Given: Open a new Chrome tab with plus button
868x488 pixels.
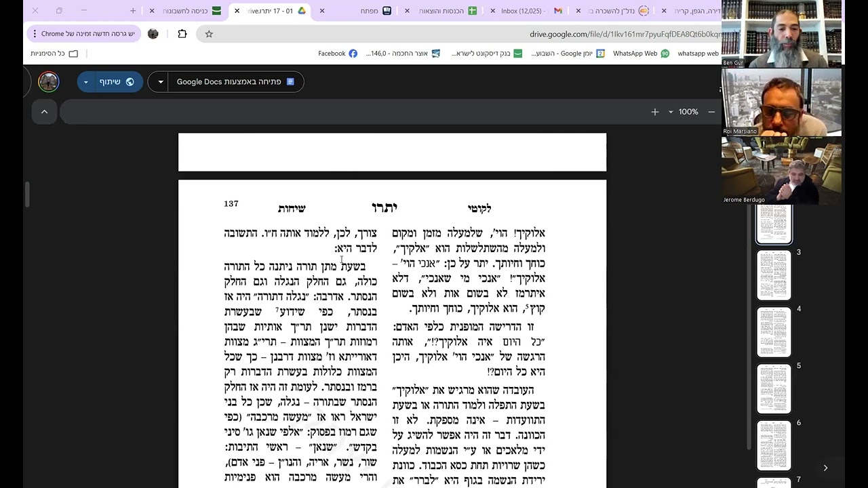Looking at the screenshot, I should tap(133, 11).
